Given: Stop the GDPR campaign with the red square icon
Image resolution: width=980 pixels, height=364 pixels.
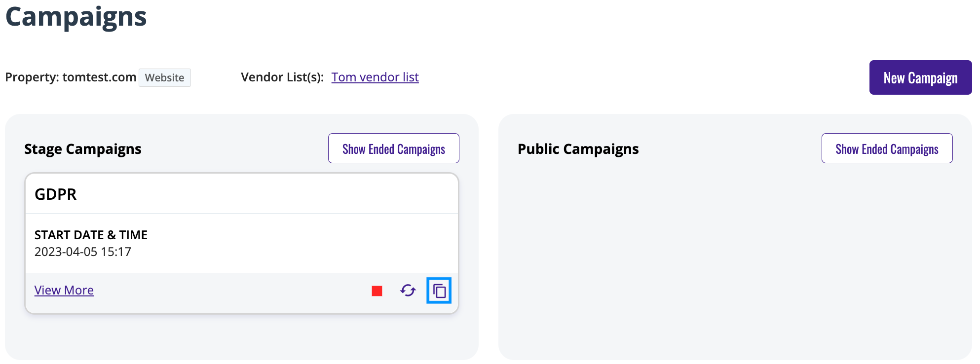Looking at the screenshot, I should coord(377,291).
